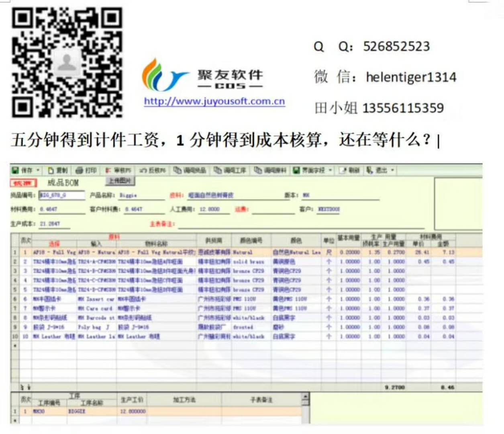Click the 成品编号 input field
504x434 pixels.
coord(62,195)
